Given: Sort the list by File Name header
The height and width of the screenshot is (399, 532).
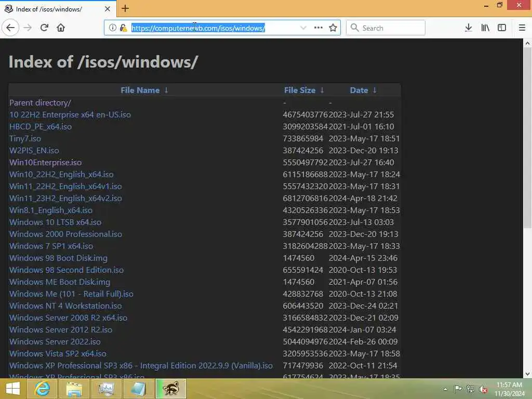Looking at the screenshot, I should pyautogui.click(x=140, y=90).
